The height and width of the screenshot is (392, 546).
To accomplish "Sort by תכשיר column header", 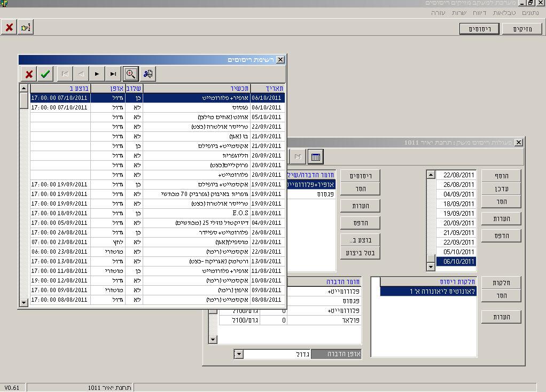I will click(197, 89).
